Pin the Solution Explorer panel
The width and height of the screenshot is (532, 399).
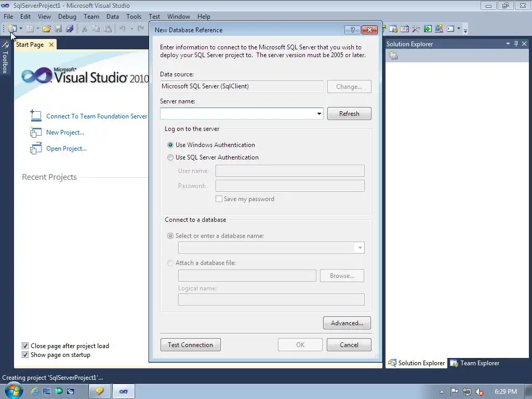point(516,44)
